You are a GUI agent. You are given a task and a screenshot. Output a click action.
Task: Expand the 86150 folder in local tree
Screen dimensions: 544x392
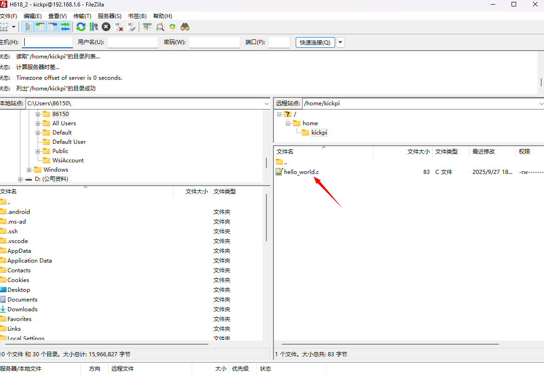[x=38, y=114]
